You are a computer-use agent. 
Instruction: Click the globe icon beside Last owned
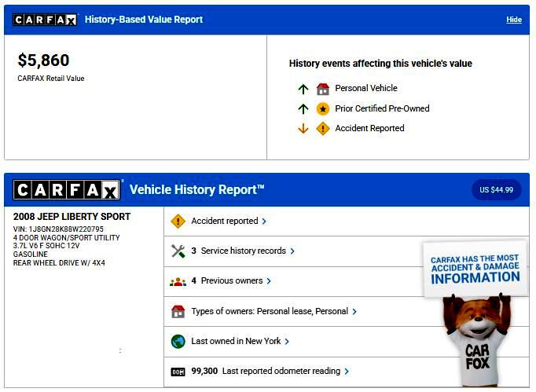(x=178, y=342)
